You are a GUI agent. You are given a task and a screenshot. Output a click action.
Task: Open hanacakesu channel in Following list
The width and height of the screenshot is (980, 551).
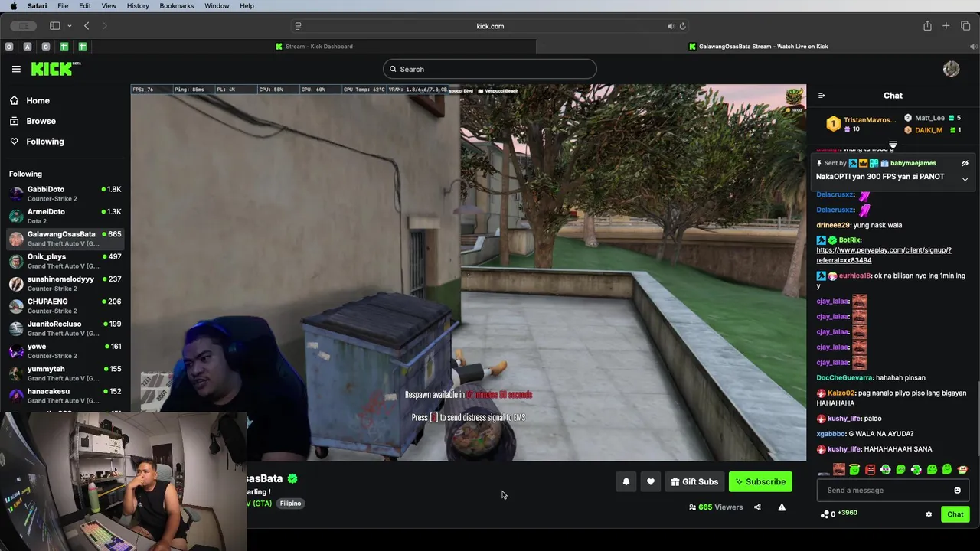pyautogui.click(x=65, y=396)
